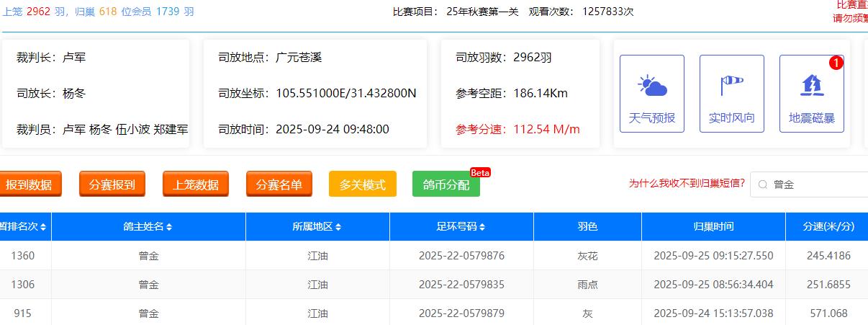Click the green 鸽币分配 button
This screenshot has height=325, width=868.
(x=446, y=184)
